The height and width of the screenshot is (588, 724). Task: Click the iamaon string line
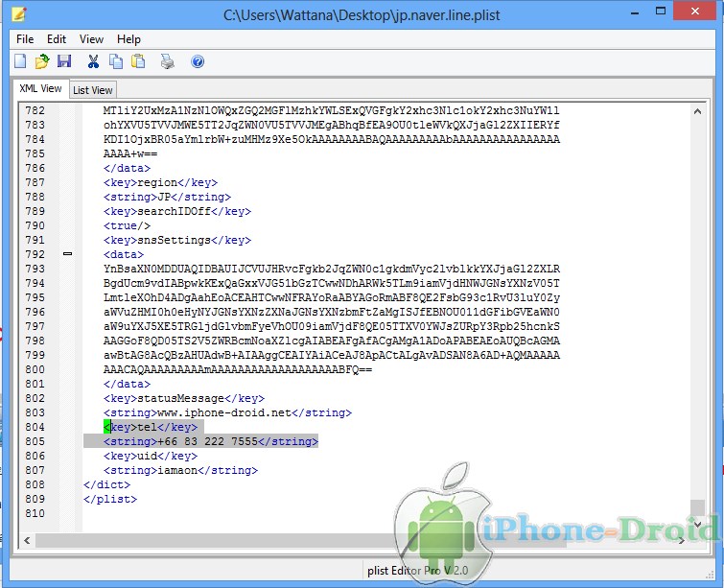point(180,470)
